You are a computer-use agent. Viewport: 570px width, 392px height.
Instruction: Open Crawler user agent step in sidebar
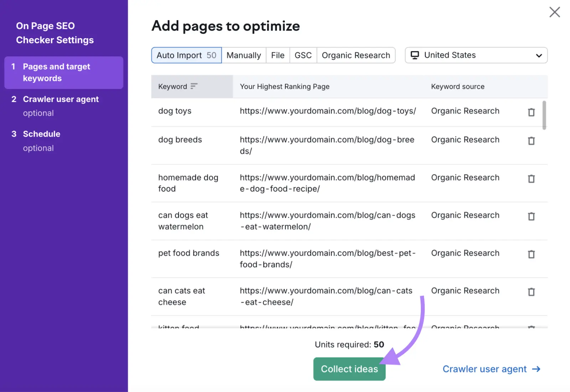pyautogui.click(x=61, y=99)
